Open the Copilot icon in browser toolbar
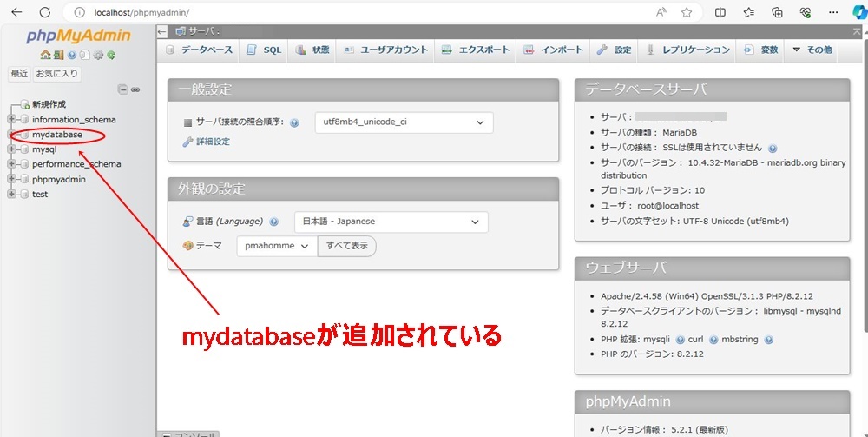This screenshot has height=437, width=868. point(858,13)
